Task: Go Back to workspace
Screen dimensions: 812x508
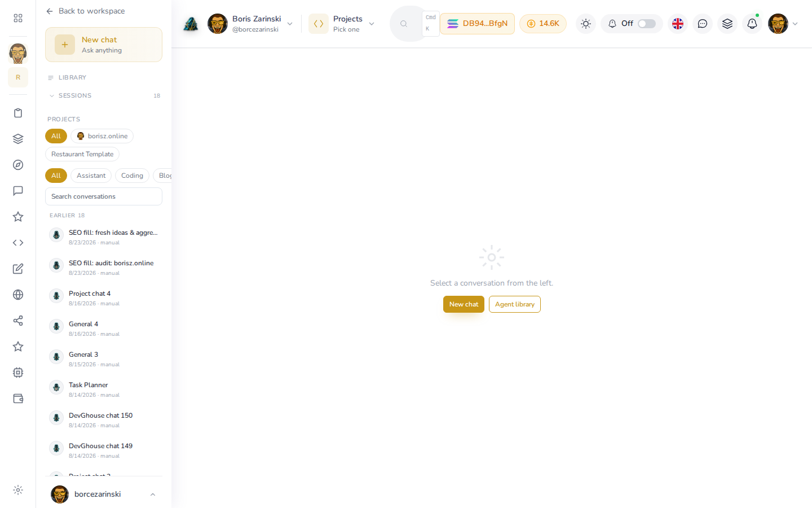Action: (86, 11)
